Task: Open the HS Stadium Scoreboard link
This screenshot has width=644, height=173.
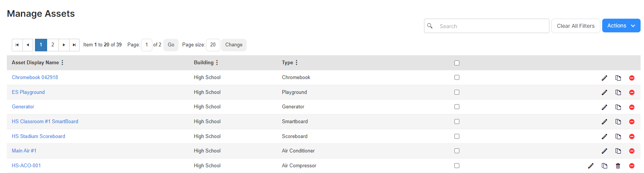Action: (x=38, y=136)
